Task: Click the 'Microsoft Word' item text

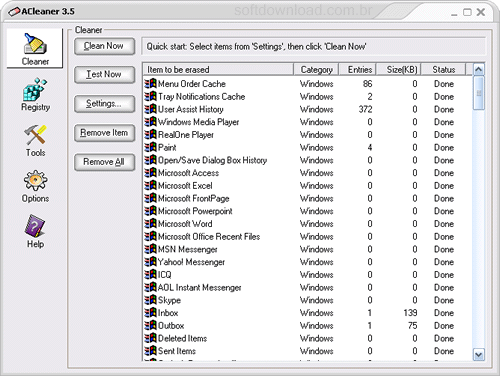Action: 185,224
